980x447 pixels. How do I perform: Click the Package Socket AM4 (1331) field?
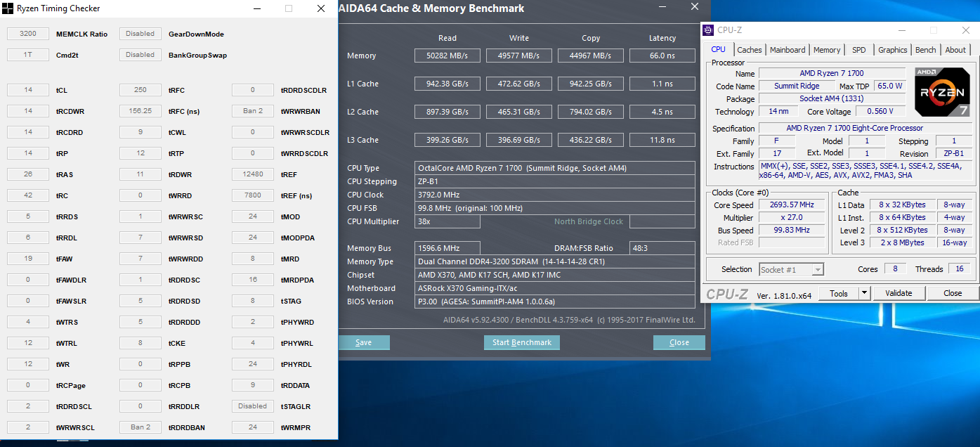[x=832, y=98]
